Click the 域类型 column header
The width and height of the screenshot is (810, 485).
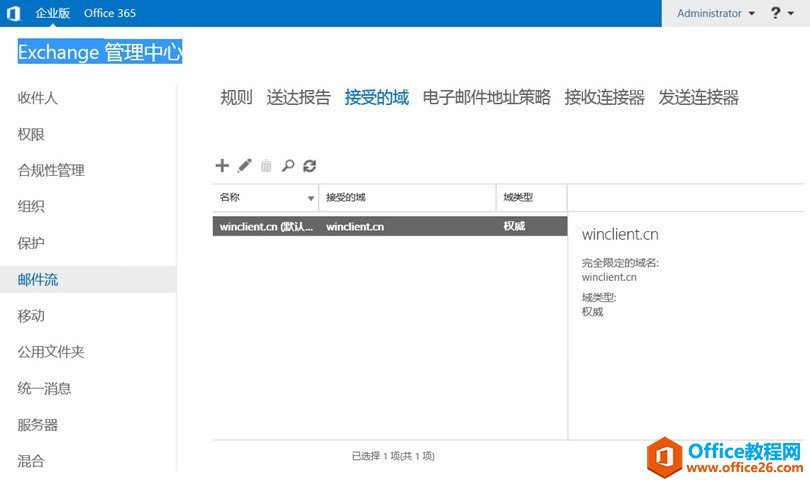tap(532, 197)
